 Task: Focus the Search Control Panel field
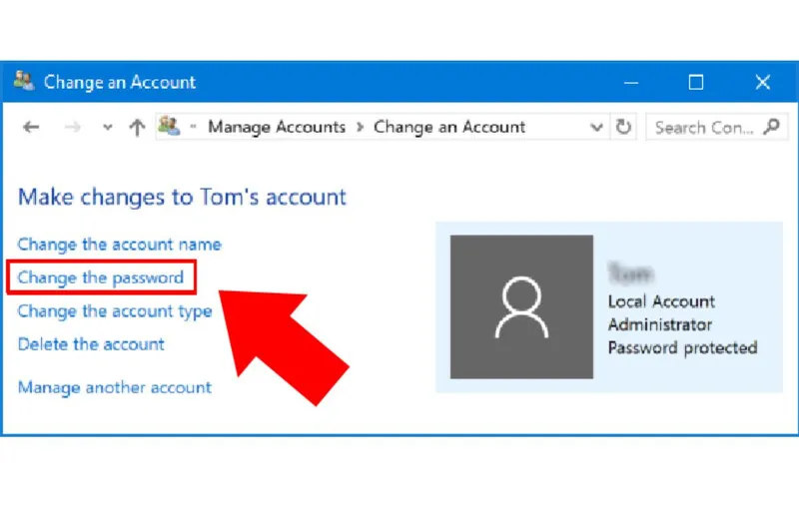(716, 127)
